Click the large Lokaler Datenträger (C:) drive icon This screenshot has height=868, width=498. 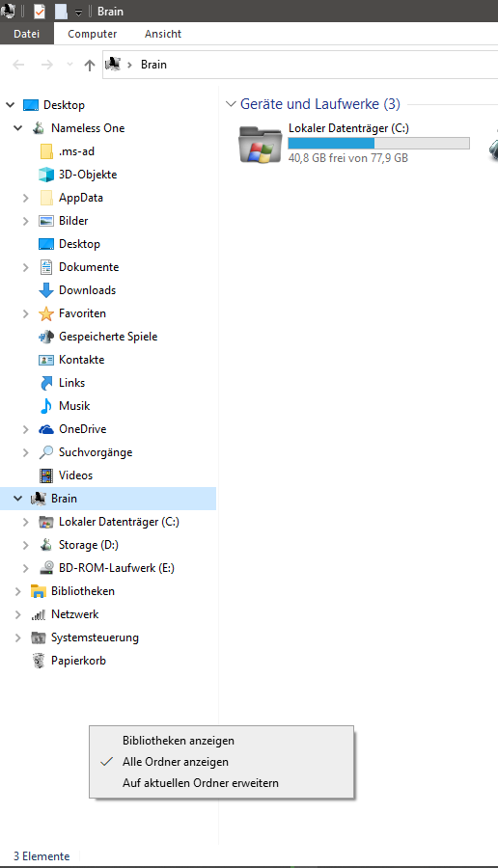click(x=261, y=144)
